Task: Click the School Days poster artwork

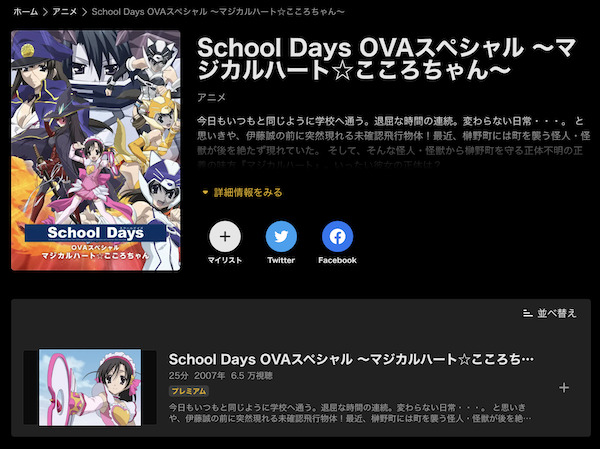Action: coord(96,150)
